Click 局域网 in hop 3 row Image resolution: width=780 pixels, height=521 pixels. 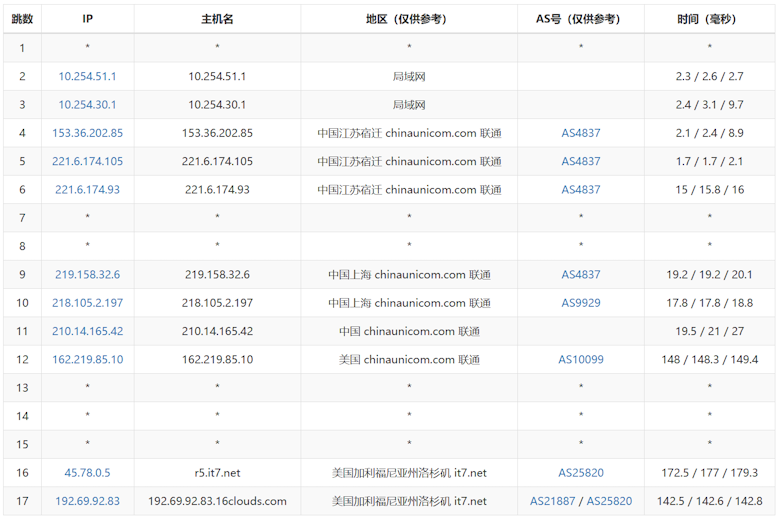[x=409, y=104]
